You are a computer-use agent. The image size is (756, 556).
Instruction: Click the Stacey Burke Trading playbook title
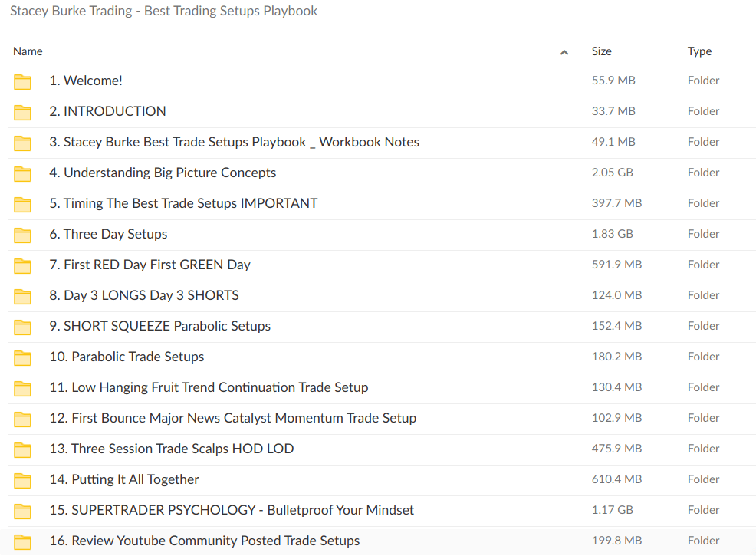(x=163, y=11)
